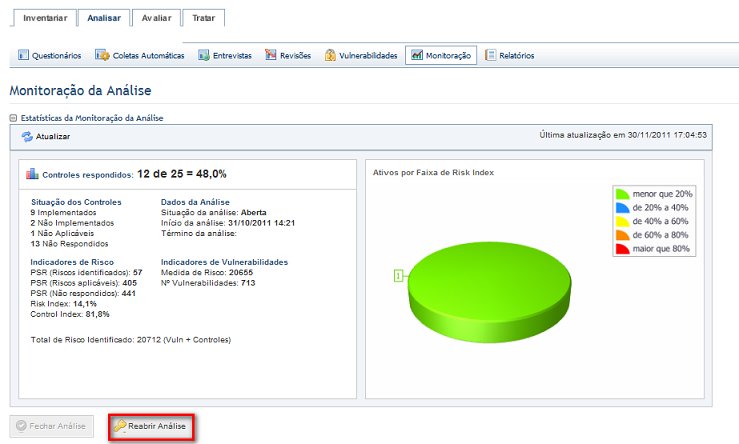Click 'PSR (Riscos identificados): 57' line
The width and height of the screenshot is (739, 444).
click(x=86, y=272)
